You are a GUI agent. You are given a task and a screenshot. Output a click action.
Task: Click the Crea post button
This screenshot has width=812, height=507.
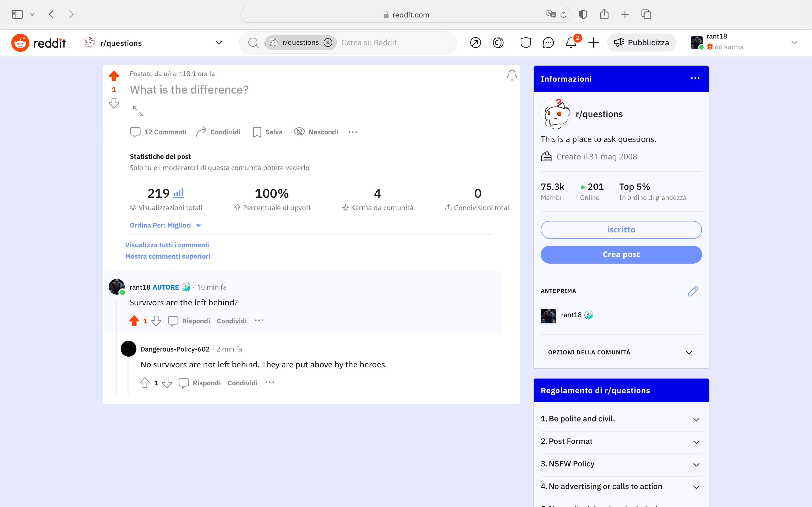coord(621,255)
